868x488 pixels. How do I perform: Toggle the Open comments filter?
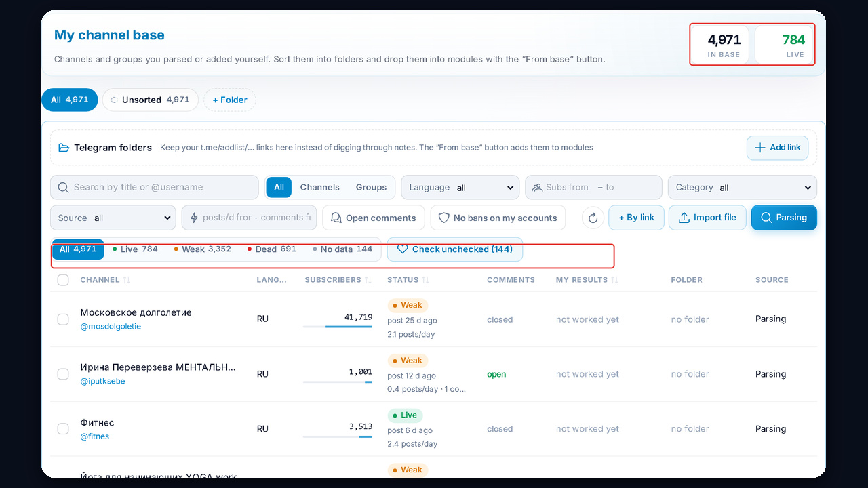coord(374,218)
